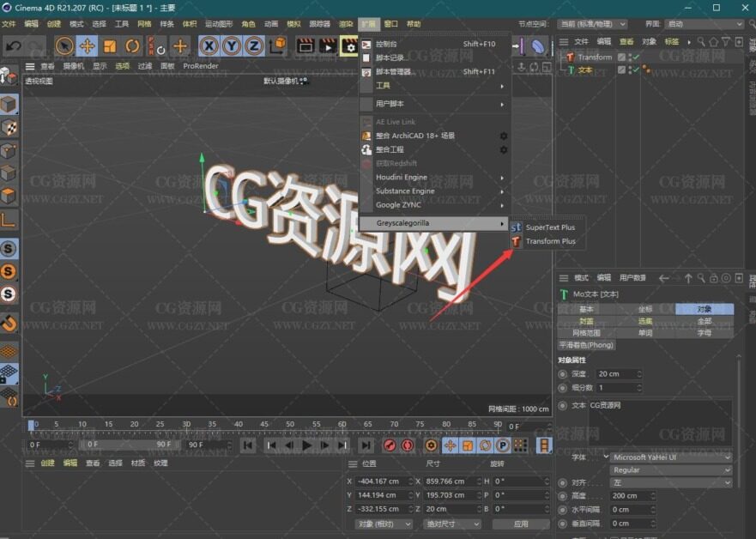The height and width of the screenshot is (539, 756).
Task: Toggle the X axis lock
Action: [209, 45]
